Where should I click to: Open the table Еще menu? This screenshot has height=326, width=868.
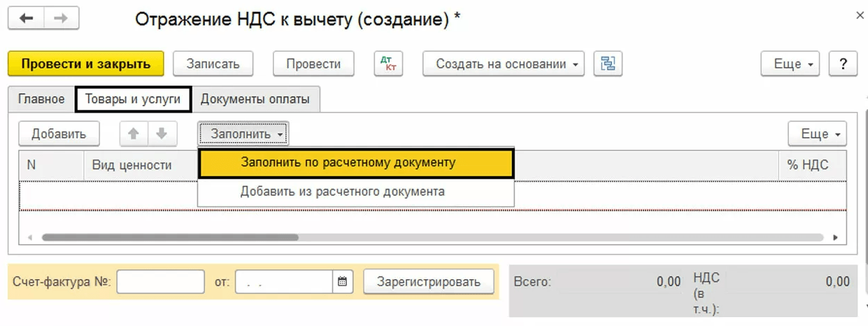coord(818,134)
